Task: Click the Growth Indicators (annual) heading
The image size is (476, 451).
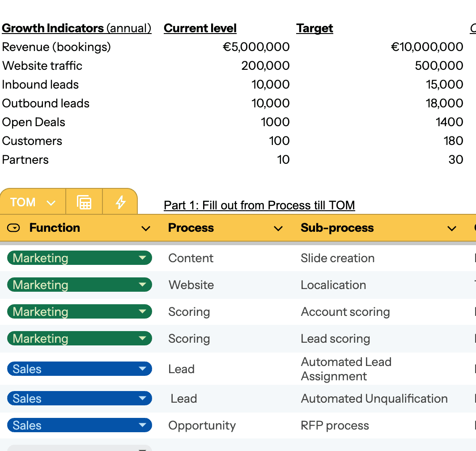Action: point(76,28)
